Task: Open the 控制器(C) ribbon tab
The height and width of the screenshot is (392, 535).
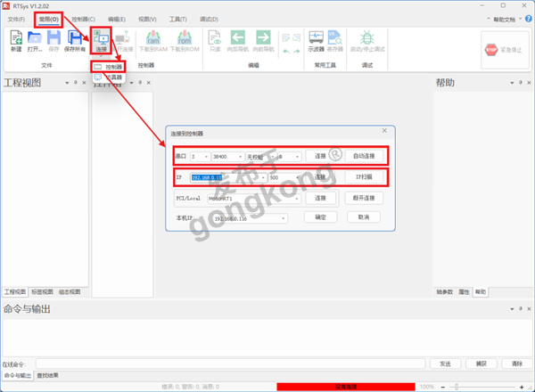Action: pos(83,19)
